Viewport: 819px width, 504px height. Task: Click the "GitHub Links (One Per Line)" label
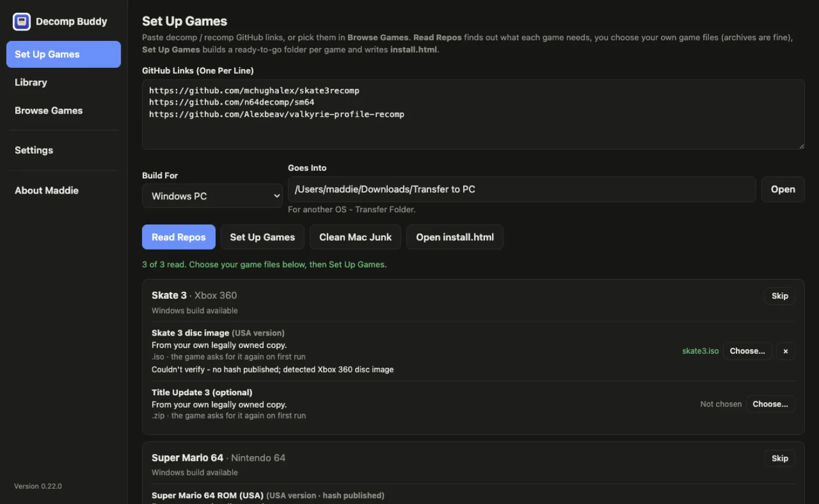tap(198, 70)
